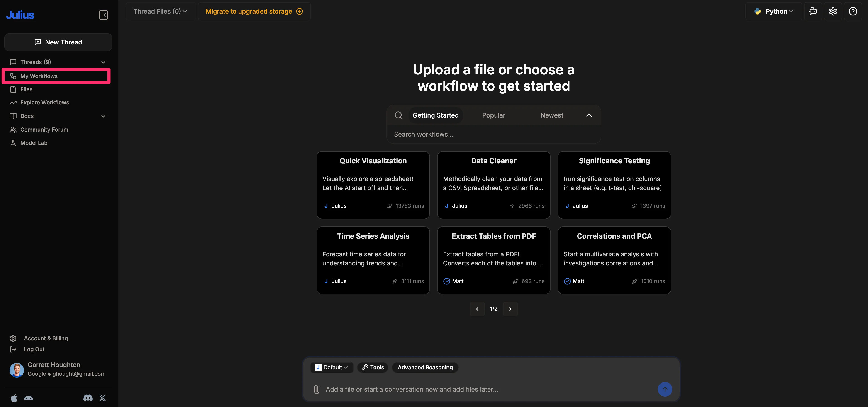The image size is (868, 407).
Task: Open settings gear in top bar
Action: (x=833, y=12)
